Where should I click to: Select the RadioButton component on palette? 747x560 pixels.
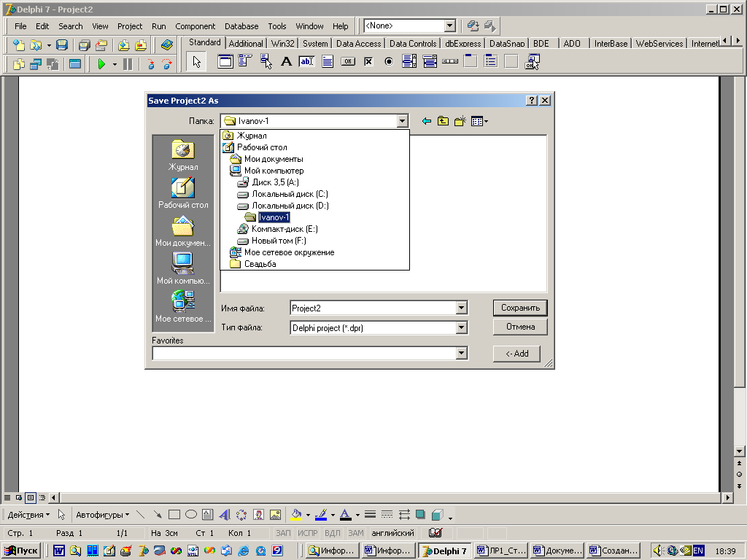389,61
